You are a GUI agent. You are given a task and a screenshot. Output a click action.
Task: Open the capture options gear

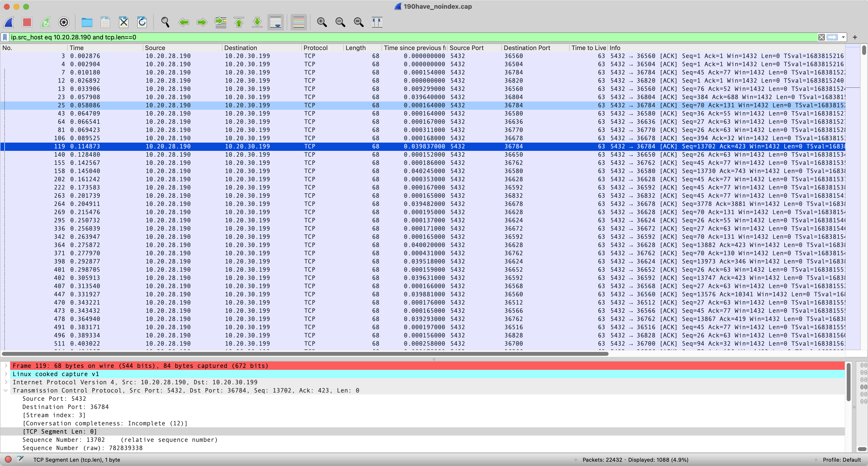[x=64, y=22]
